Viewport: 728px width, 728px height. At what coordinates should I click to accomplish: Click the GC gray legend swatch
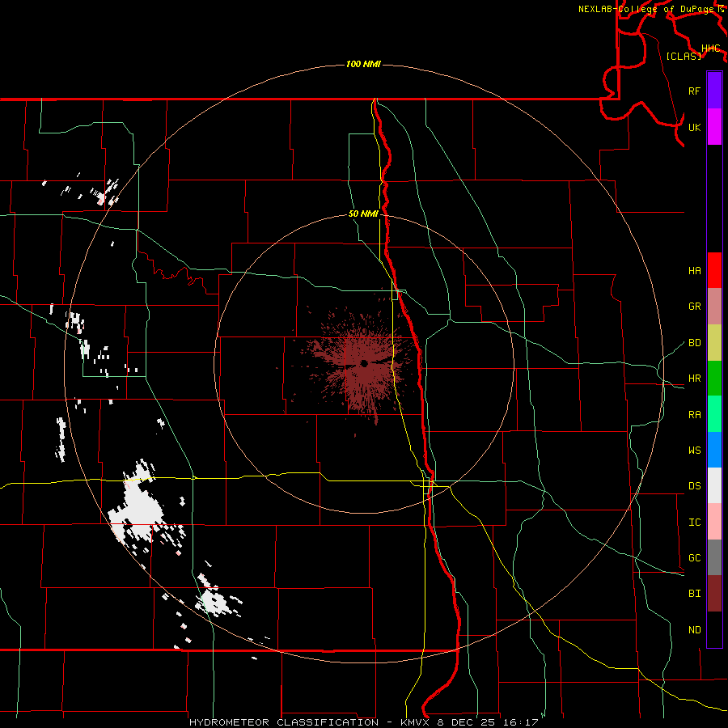pos(714,557)
